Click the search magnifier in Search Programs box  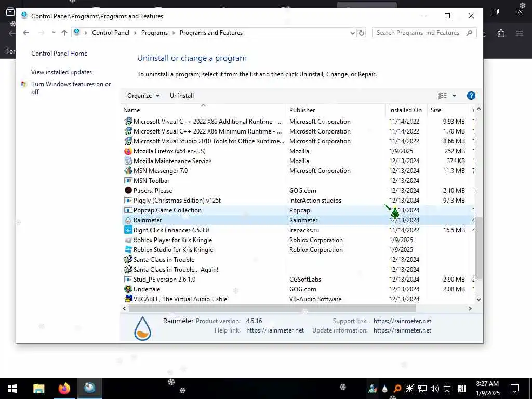[x=469, y=33]
